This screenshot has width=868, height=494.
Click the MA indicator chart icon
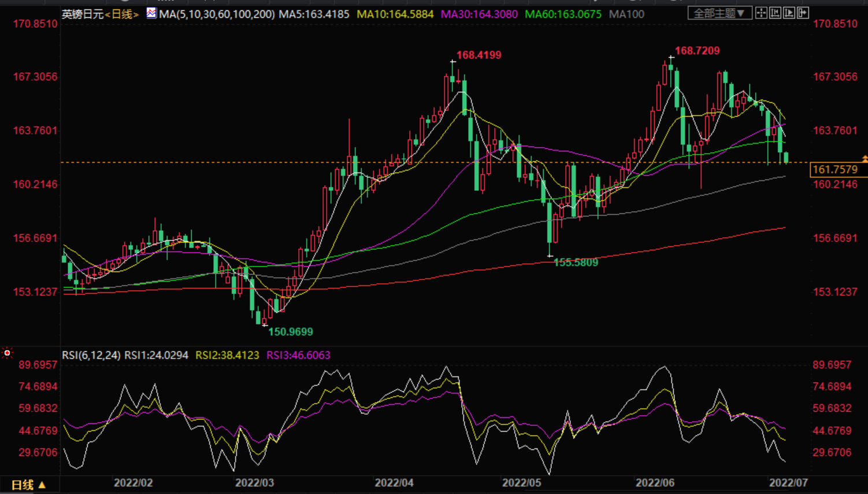151,13
